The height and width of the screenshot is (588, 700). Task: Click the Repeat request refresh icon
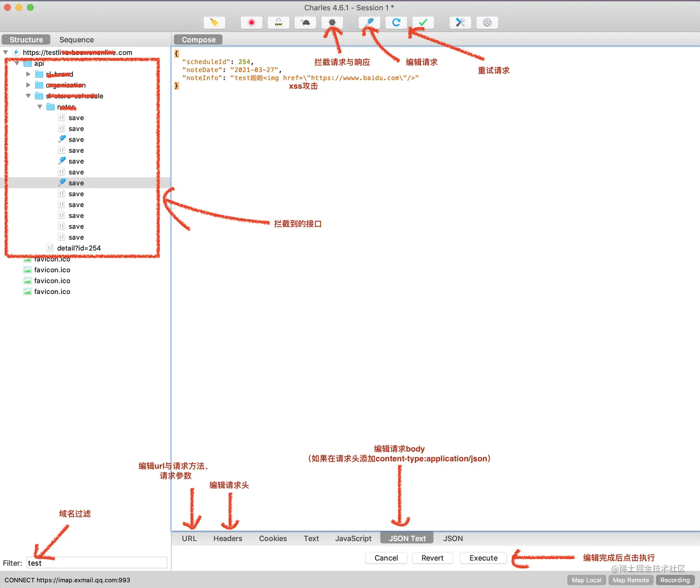tap(396, 23)
